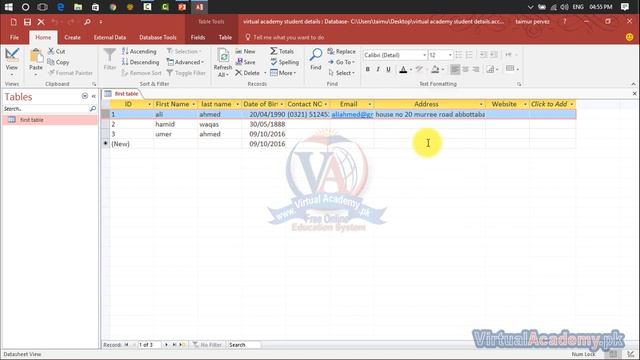This screenshot has width=640, height=360.
Task: Toggle the filter with Toggle Filter
Action: pos(186,73)
